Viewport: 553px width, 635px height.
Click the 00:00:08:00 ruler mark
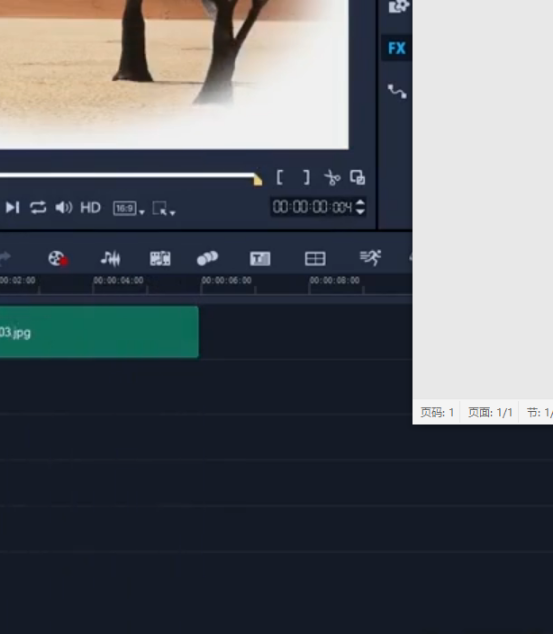pyautogui.click(x=334, y=280)
